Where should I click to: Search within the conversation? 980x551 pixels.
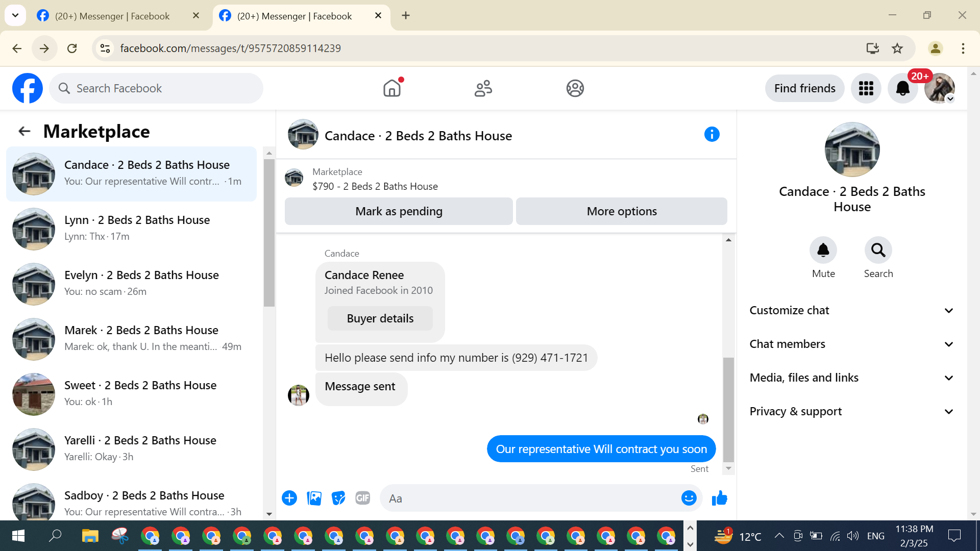878,250
